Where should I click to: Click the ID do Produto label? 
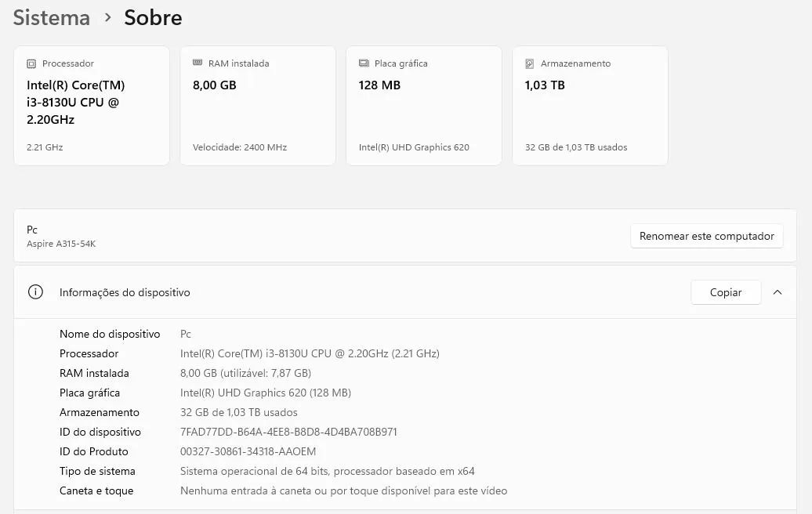pyautogui.click(x=94, y=451)
